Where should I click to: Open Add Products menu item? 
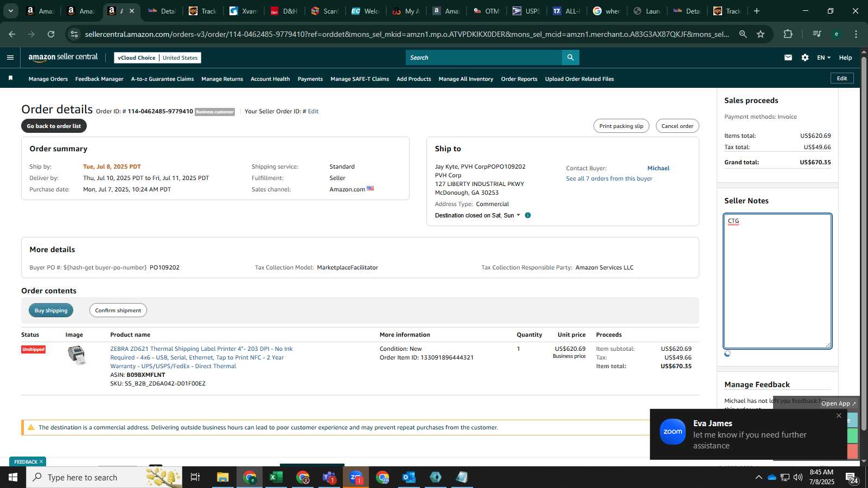click(414, 79)
